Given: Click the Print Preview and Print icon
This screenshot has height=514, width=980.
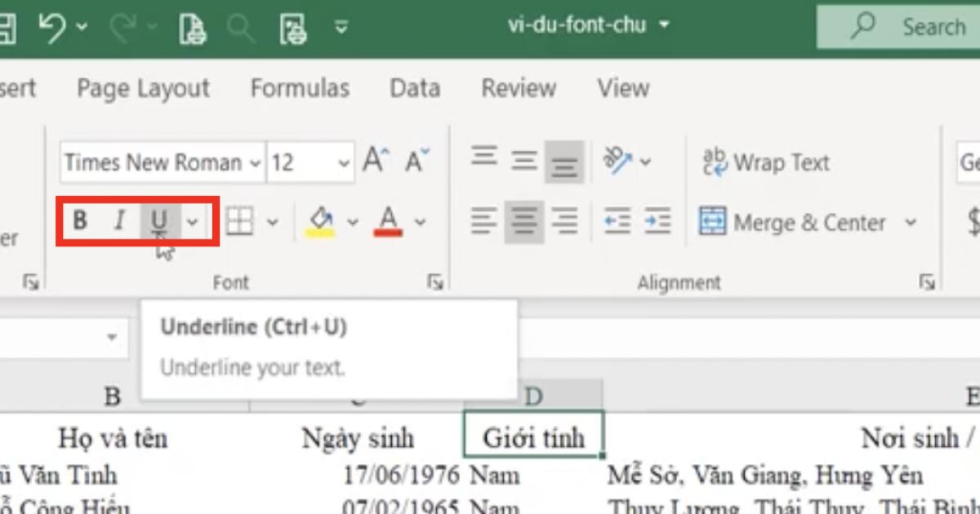Looking at the screenshot, I should (x=193, y=29).
